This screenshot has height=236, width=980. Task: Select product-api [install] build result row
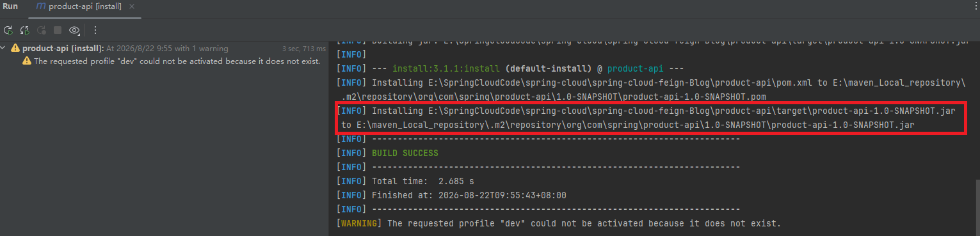tap(164, 49)
